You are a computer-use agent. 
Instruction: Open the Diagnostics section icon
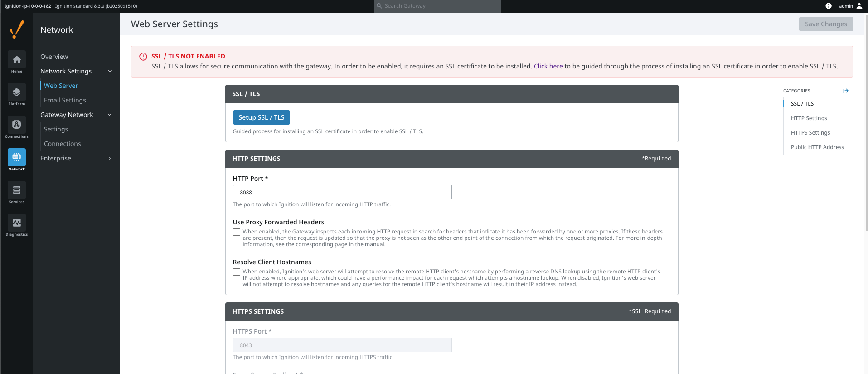click(x=17, y=223)
